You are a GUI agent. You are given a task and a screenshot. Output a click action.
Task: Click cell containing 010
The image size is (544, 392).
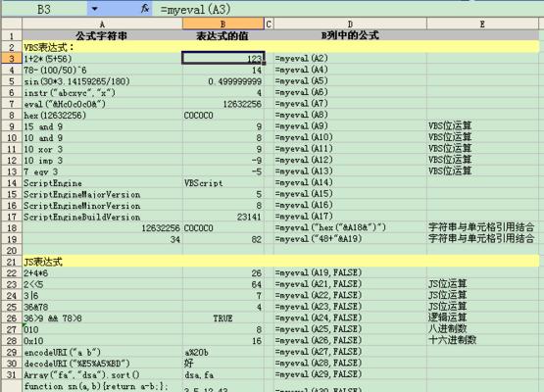pos(102,330)
